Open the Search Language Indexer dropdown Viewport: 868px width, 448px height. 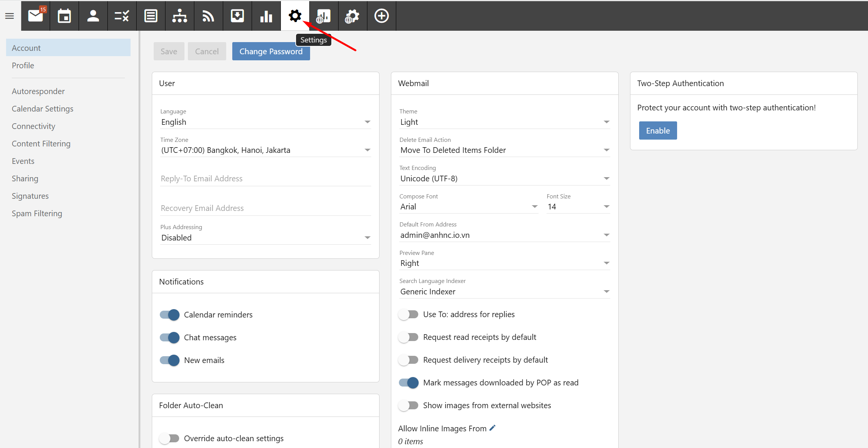coord(505,292)
